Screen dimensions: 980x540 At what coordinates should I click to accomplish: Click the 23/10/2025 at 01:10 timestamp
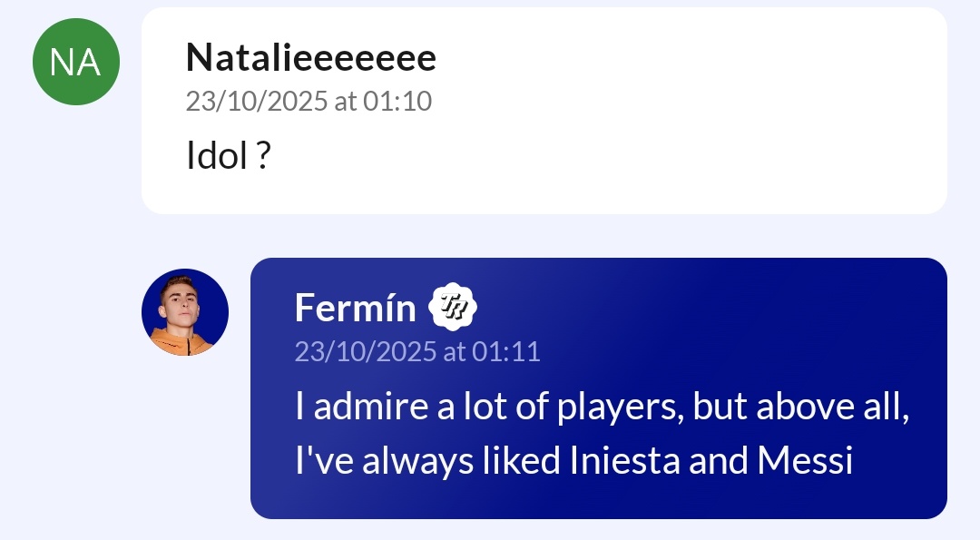pos(309,101)
